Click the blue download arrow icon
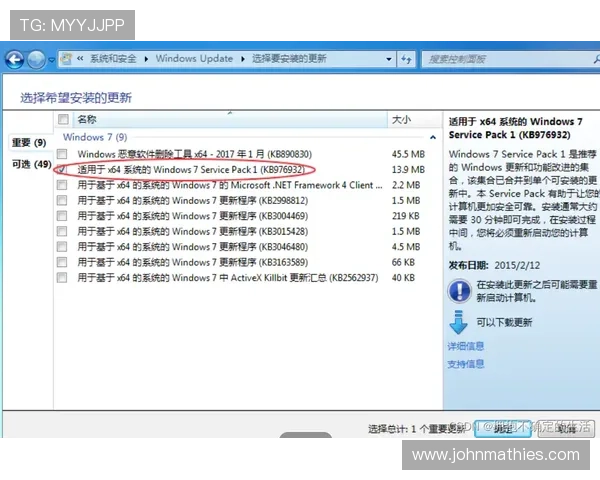Screen dimensions: 600x480 [458, 322]
